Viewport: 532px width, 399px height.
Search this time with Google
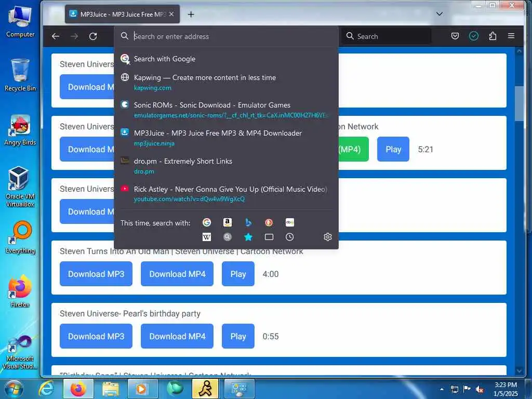pos(207,222)
